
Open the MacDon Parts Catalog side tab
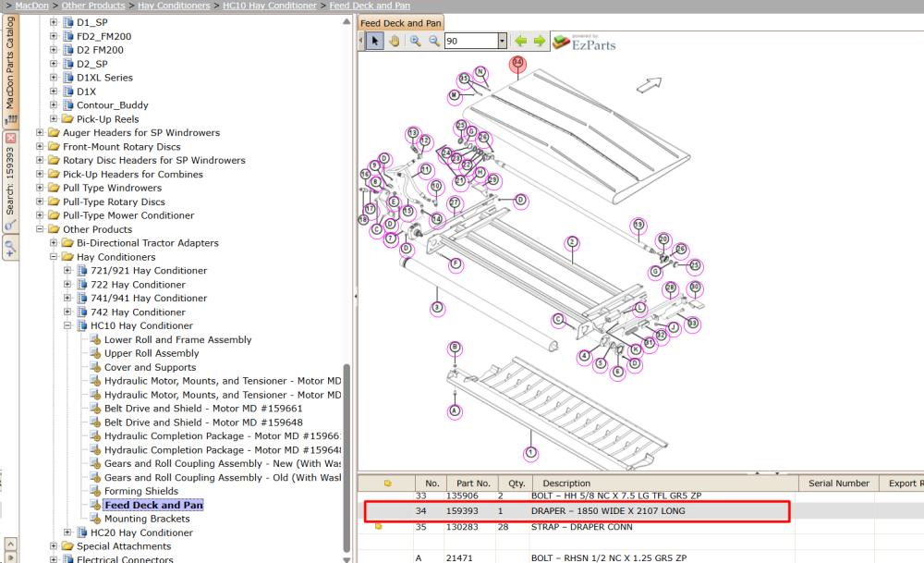[x=10, y=71]
